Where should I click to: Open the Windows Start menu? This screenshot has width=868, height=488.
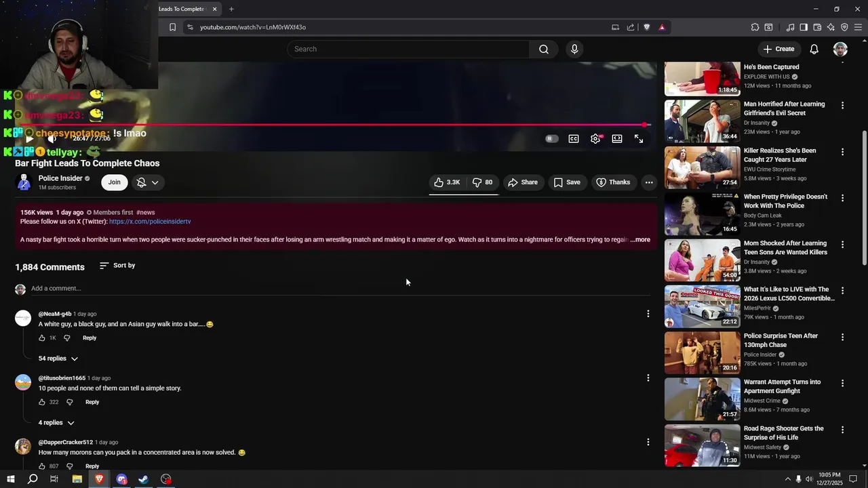click(10, 479)
